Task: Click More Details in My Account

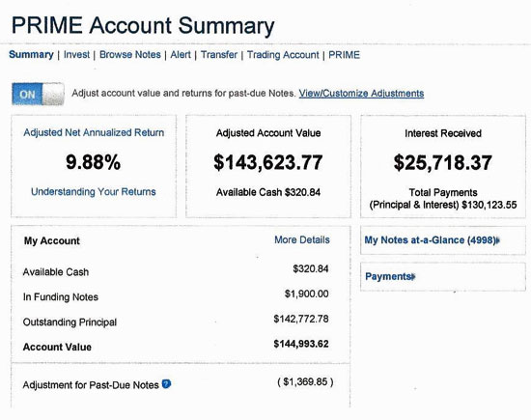Action: point(302,239)
